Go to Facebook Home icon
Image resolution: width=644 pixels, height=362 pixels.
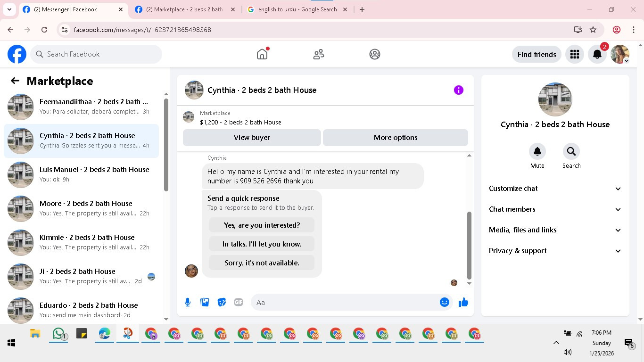[x=262, y=54]
